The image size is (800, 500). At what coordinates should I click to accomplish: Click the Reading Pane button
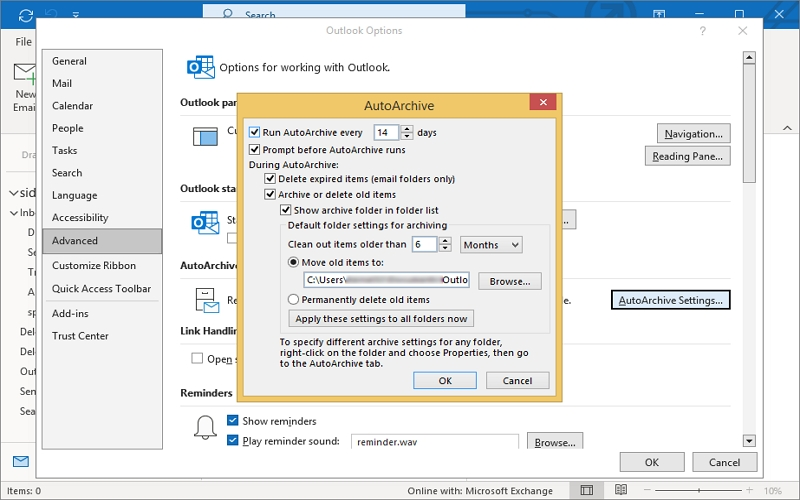pyautogui.click(x=687, y=156)
